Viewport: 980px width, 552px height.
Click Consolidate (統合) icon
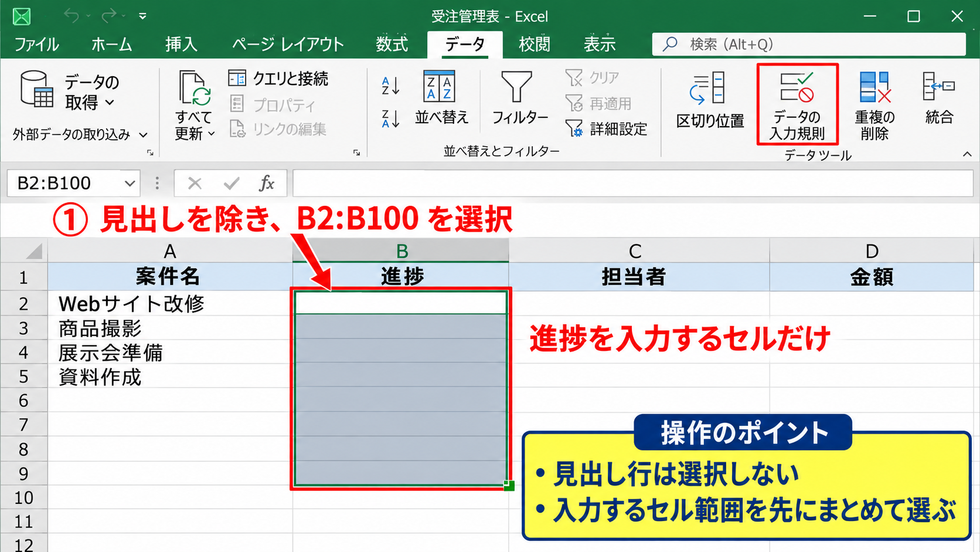pos(939,98)
